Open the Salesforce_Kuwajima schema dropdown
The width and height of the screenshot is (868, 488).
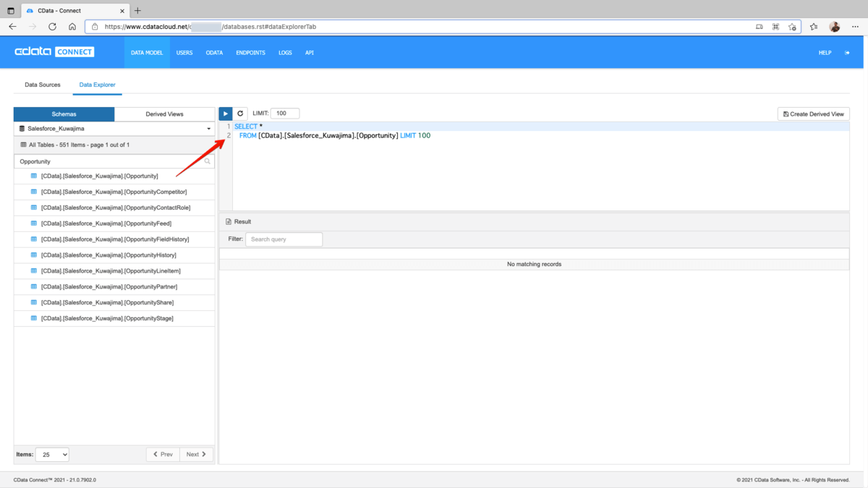115,129
